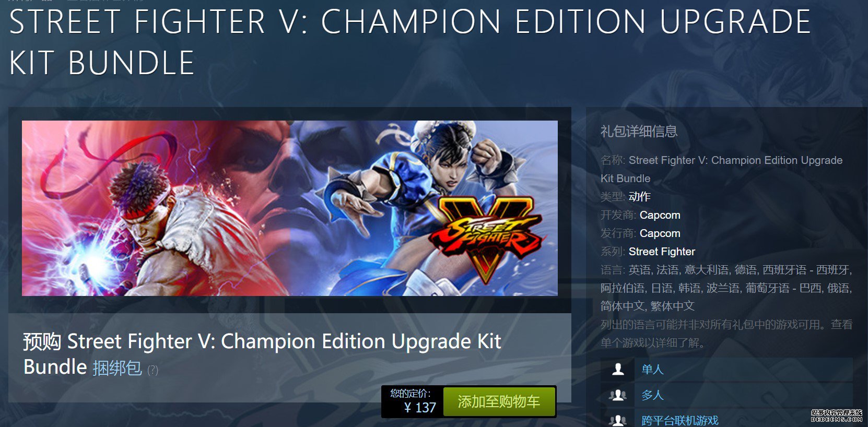Click the cross-platform multiplayer icon

point(618,420)
